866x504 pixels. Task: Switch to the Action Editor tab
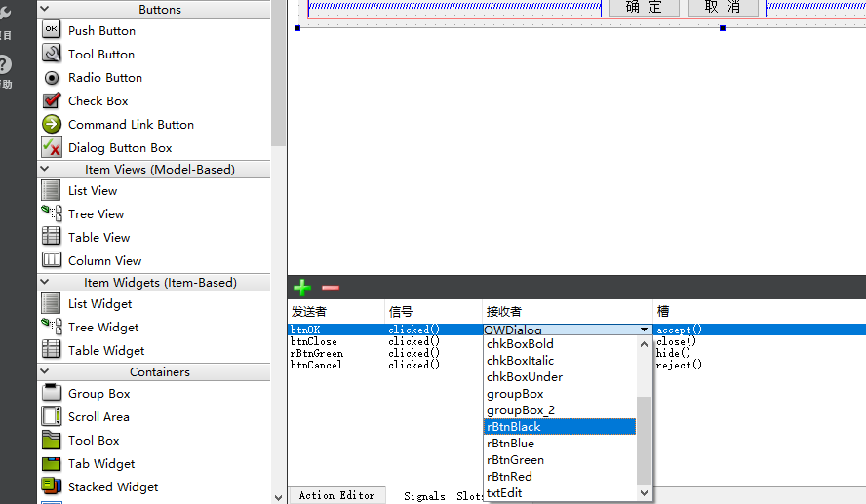click(336, 496)
